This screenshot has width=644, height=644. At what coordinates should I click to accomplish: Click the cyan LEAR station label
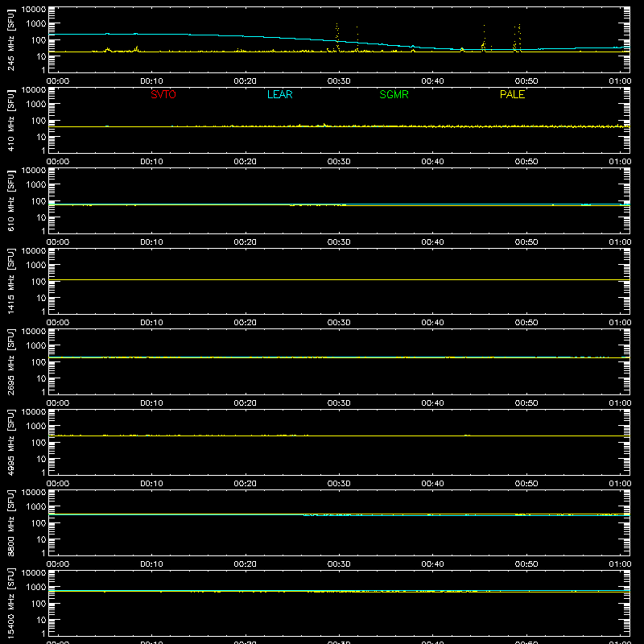click(x=279, y=94)
